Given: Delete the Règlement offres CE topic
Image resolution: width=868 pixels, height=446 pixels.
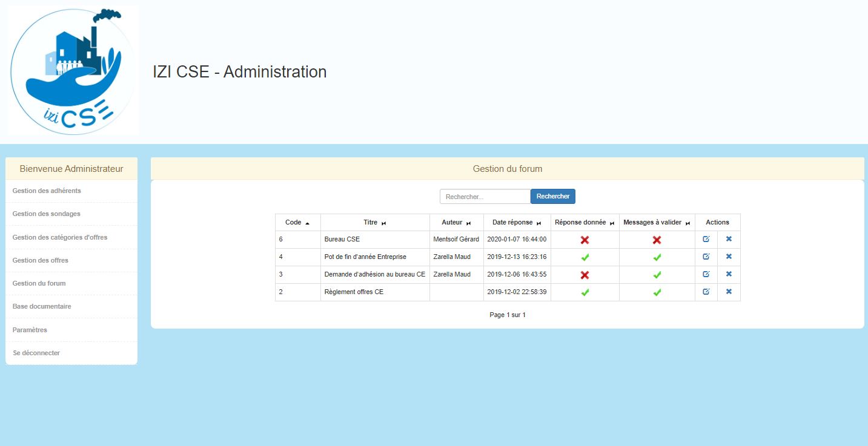Looking at the screenshot, I should click(729, 292).
